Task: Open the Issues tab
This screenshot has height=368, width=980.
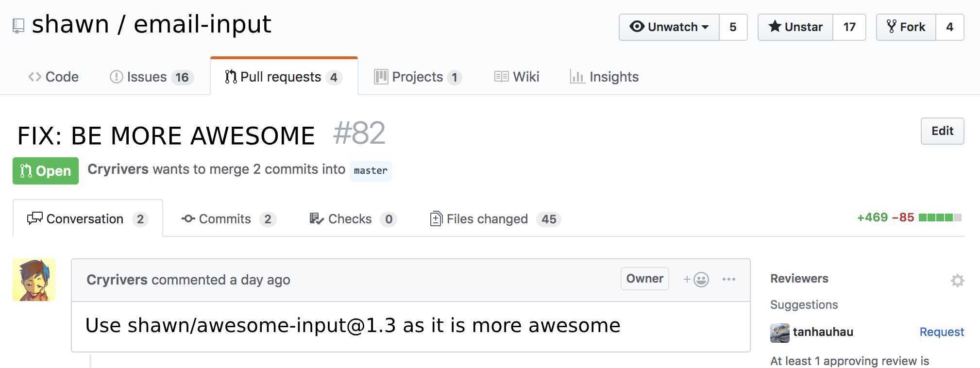Action: click(x=152, y=77)
